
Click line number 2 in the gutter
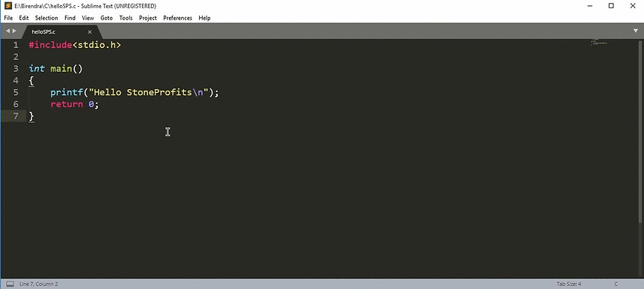(x=16, y=57)
